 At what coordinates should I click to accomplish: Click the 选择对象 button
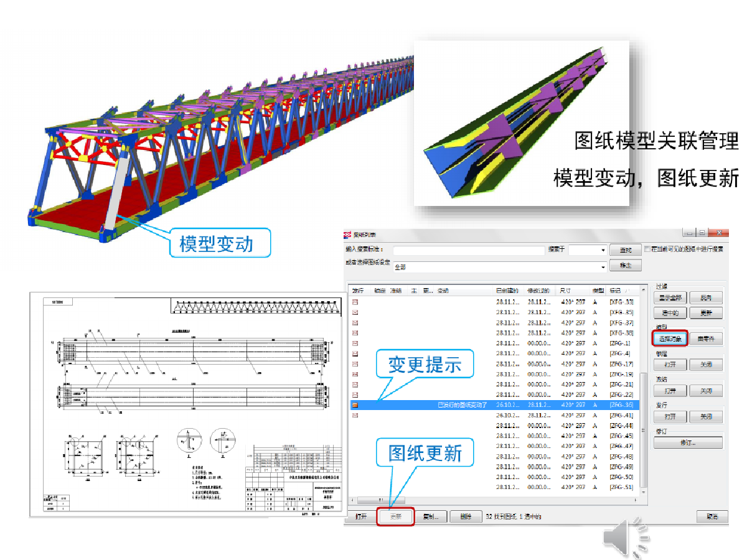(670, 339)
